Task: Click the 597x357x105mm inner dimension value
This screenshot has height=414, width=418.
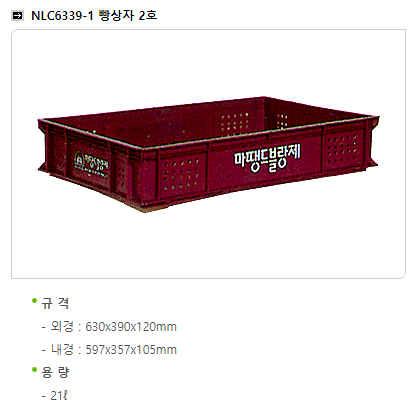Action: point(131,350)
